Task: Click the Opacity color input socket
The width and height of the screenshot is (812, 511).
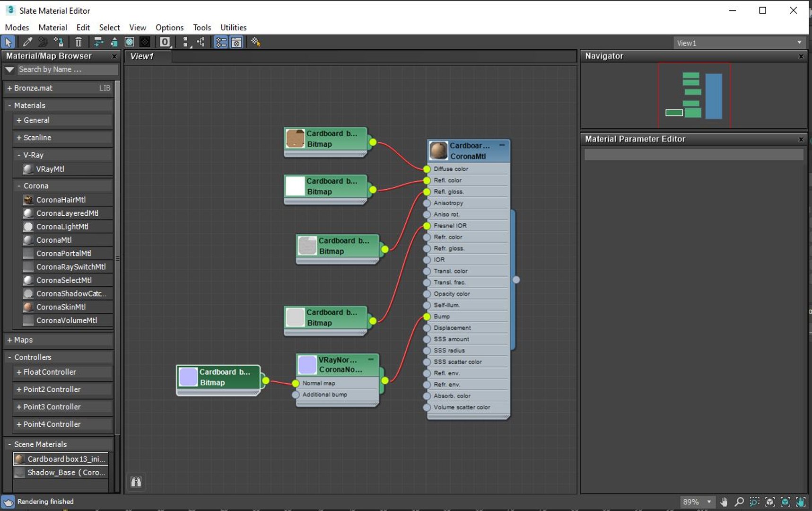Action: [x=427, y=294]
